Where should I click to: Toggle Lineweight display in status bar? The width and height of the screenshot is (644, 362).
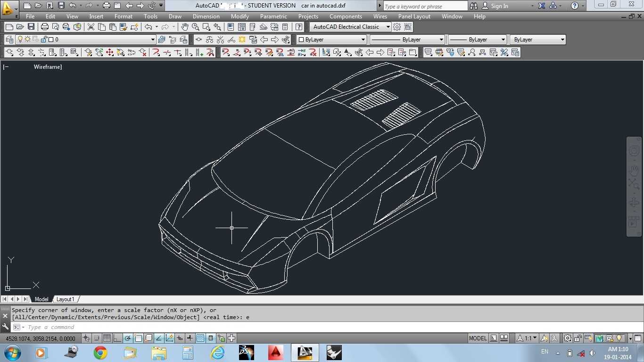tap(190, 338)
